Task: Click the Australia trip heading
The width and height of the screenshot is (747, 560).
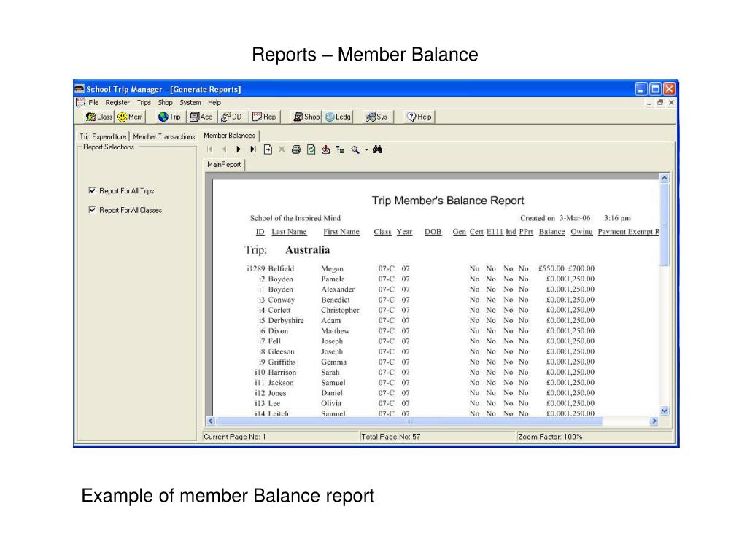Action: (307, 250)
